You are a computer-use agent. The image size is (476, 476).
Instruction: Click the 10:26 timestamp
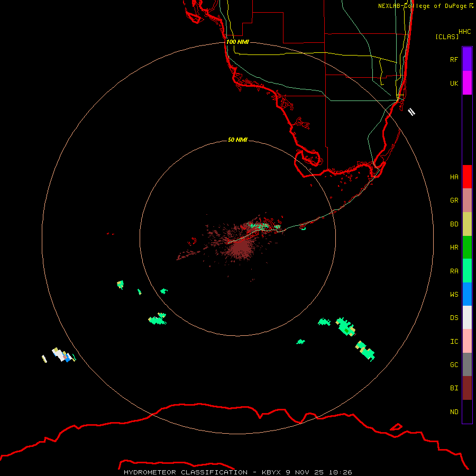(341, 472)
